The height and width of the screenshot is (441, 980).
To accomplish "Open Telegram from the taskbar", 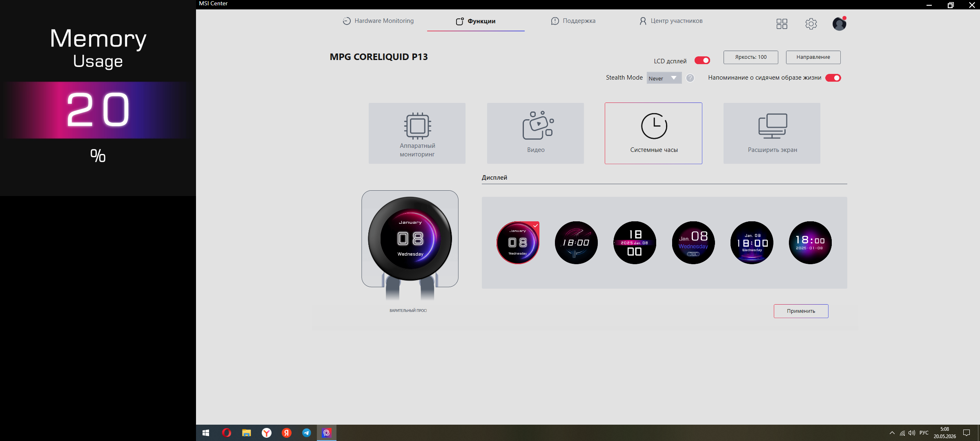I will click(x=307, y=433).
